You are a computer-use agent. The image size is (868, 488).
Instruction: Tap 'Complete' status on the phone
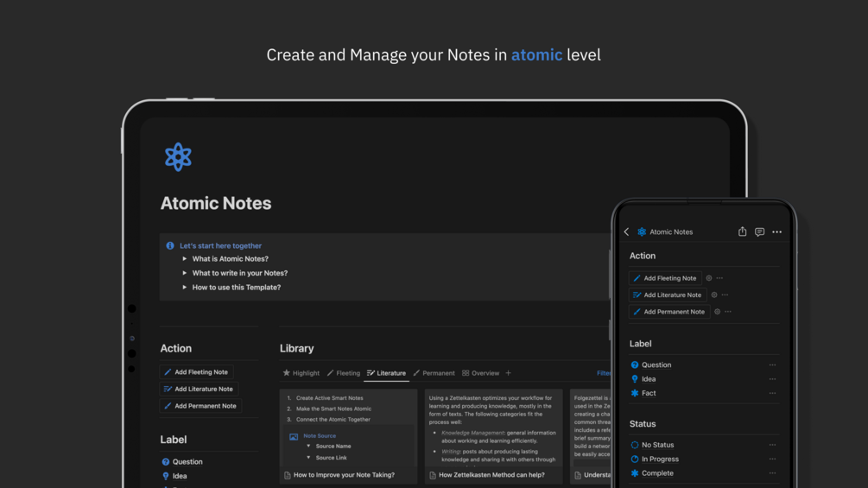pyautogui.click(x=652, y=473)
